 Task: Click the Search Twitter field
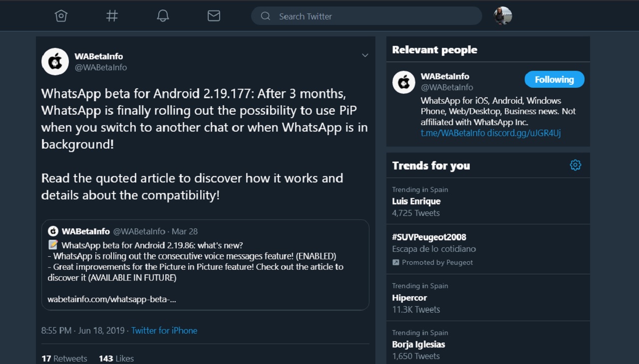(x=366, y=16)
